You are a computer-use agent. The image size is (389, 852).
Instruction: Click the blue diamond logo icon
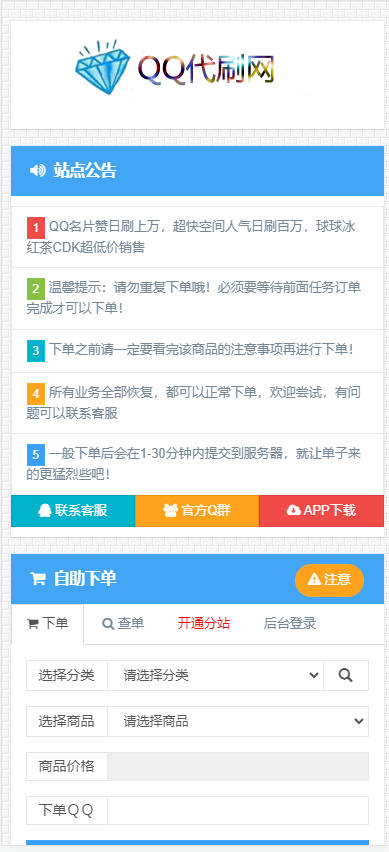[103, 67]
